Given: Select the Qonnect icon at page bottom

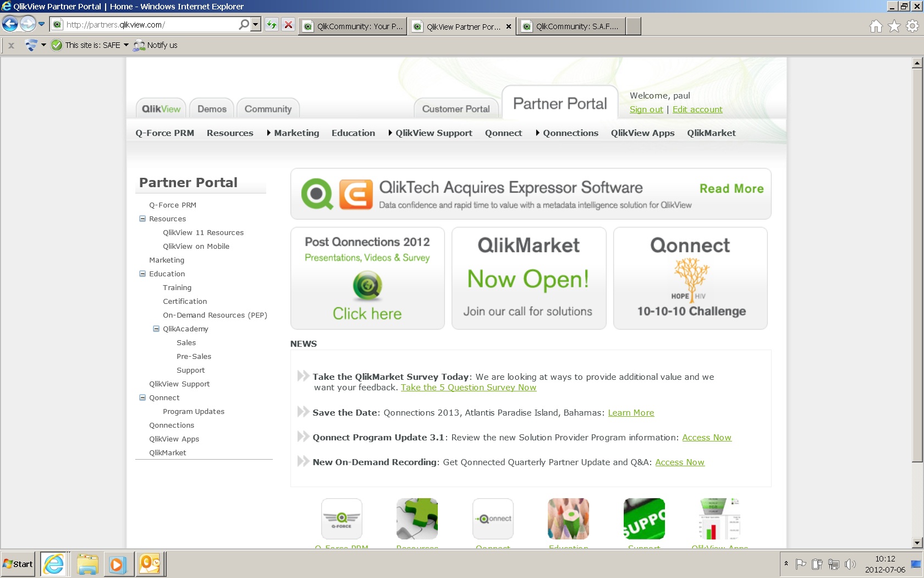Looking at the screenshot, I should point(493,518).
